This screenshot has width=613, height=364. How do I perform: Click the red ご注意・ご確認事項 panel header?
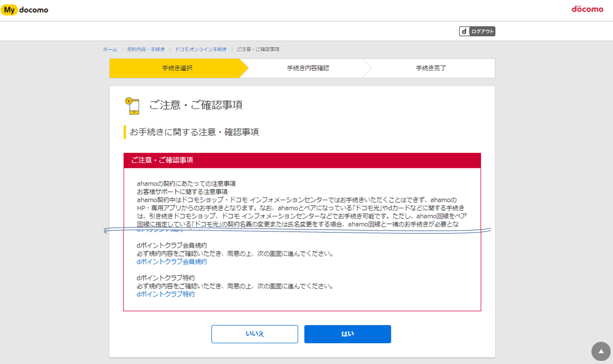[302, 160]
